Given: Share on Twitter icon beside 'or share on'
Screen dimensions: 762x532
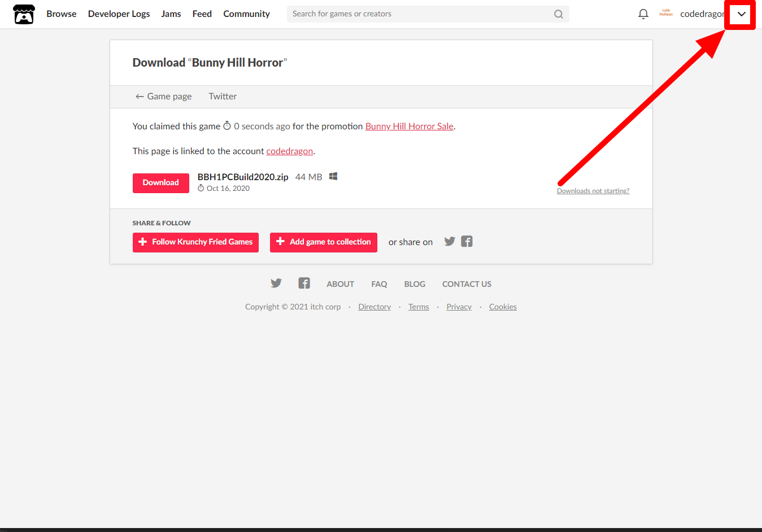Looking at the screenshot, I should (450, 242).
